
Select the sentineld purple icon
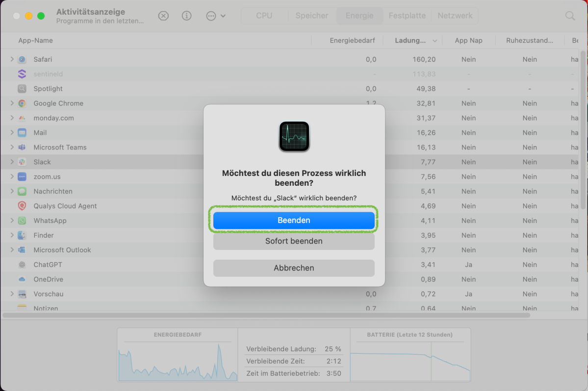point(22,74)
